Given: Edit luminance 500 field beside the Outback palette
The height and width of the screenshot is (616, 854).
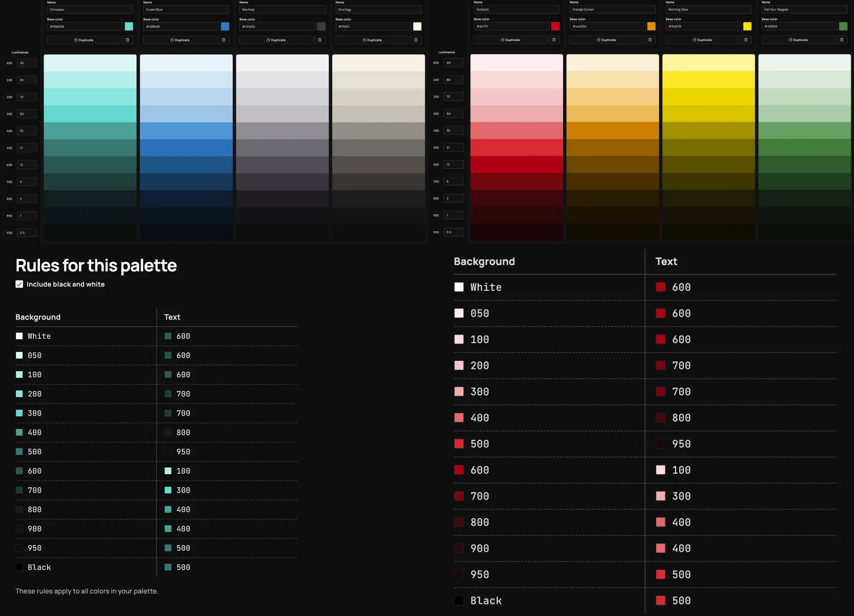Looking at the screenshot, I should pyautogui.click(x=454, y=148).
